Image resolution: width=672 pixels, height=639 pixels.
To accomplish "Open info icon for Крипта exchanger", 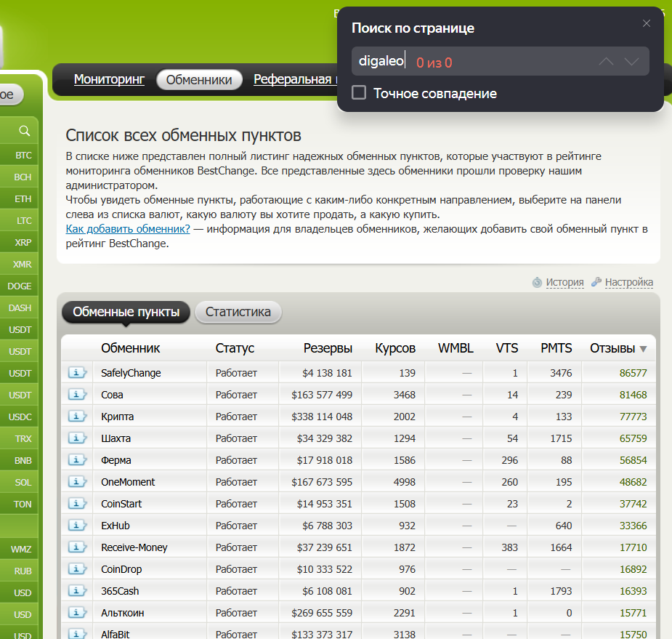I will point(77,417).
